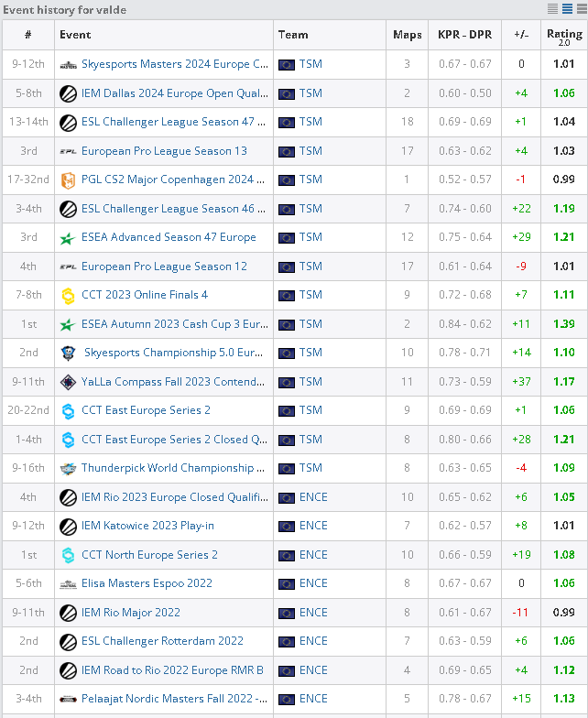Click the PGL CS2 Major Copenhagen event logo
The width and height of the screenshot is (588, 718).
coord(68,179)
